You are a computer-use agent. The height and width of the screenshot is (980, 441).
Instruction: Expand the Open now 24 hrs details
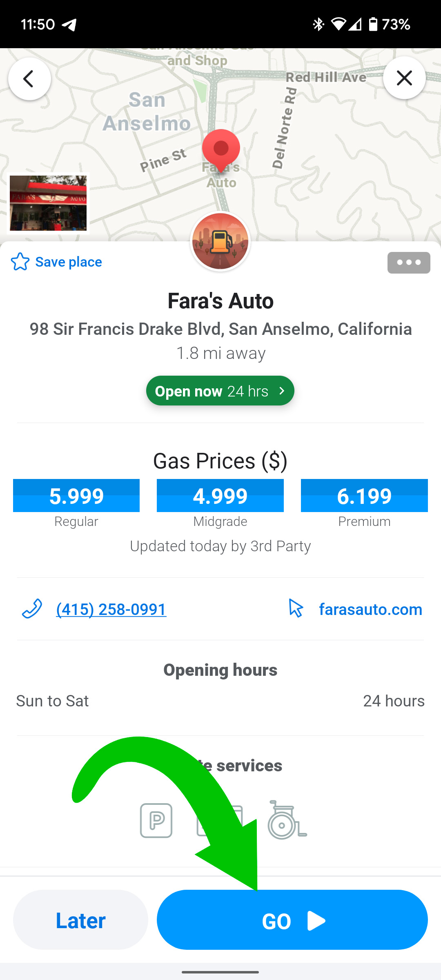click(x=220, y=391)
